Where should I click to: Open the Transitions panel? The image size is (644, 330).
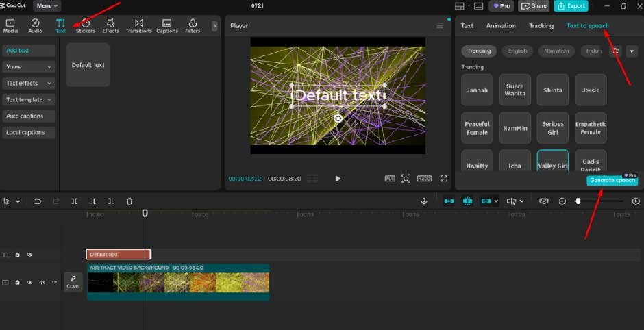coord(138,26)
